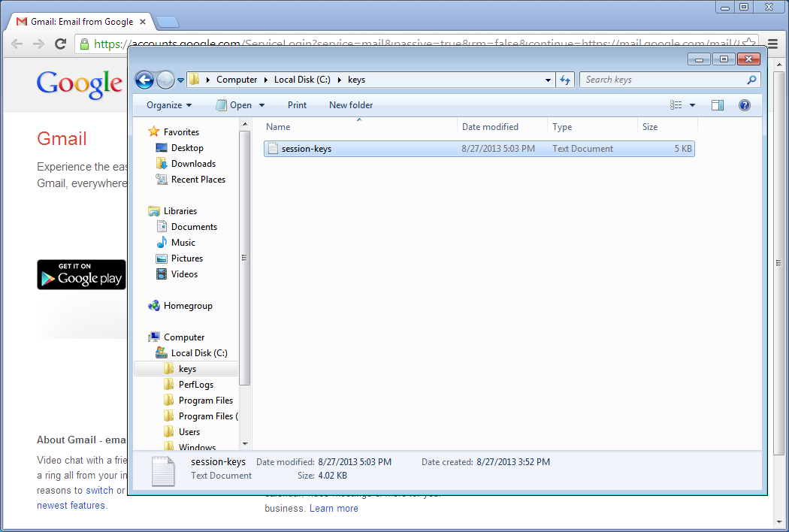This screenshot has width=789, height=532.
Task: Click New folder in the toolbar
Action: (x=351, y=105)
